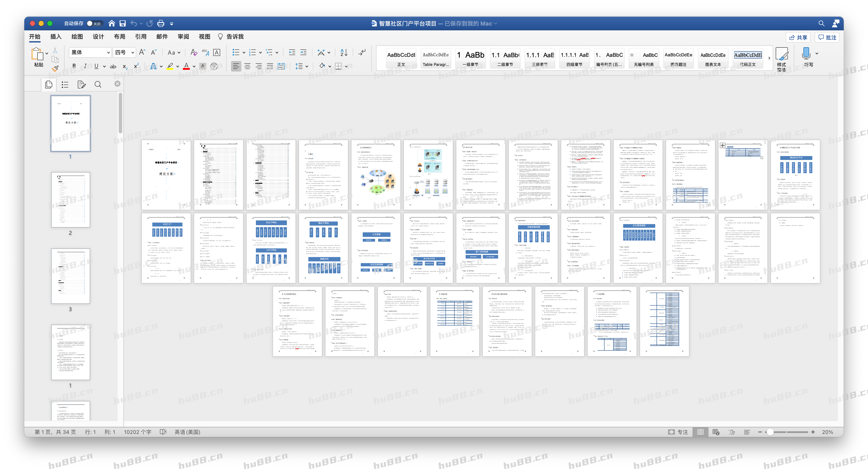
Task: Toggle superscript formatting
Action: 136,66
